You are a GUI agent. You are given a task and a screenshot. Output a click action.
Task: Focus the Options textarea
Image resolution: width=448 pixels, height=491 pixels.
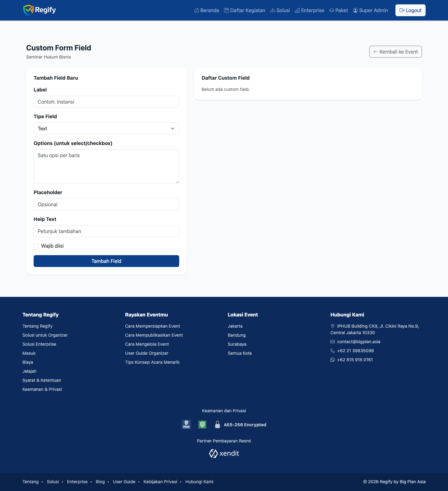pos(106,166)
